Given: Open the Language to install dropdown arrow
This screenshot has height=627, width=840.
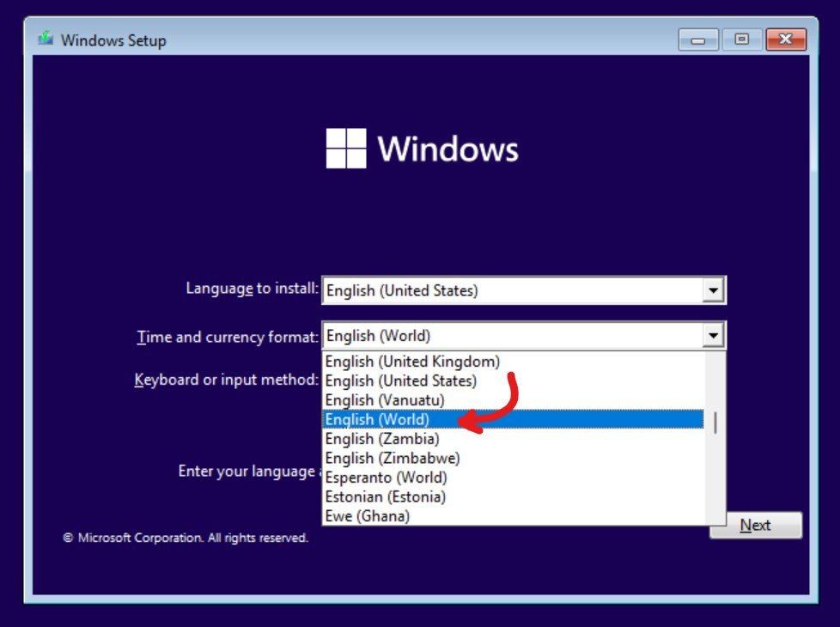Looking at the screenshot, I should 713,290.
